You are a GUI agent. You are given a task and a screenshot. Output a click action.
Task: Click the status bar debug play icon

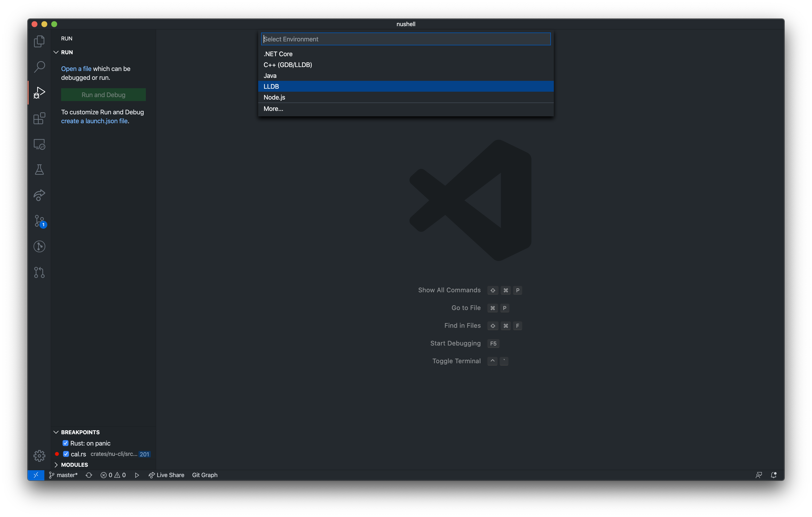[x=137, y=475]
